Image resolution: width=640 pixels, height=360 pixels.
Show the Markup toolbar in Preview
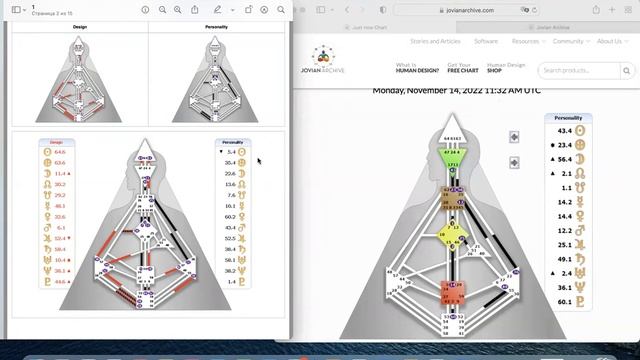click(x=264, y=9)
